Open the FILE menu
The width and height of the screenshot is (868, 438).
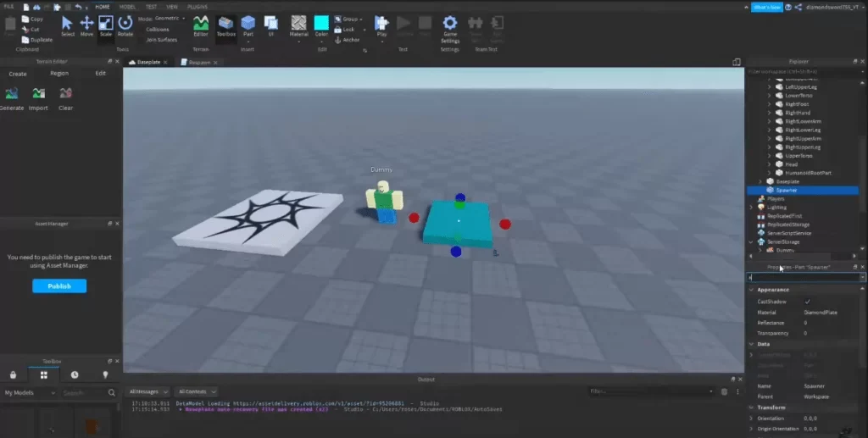[8, 7]
